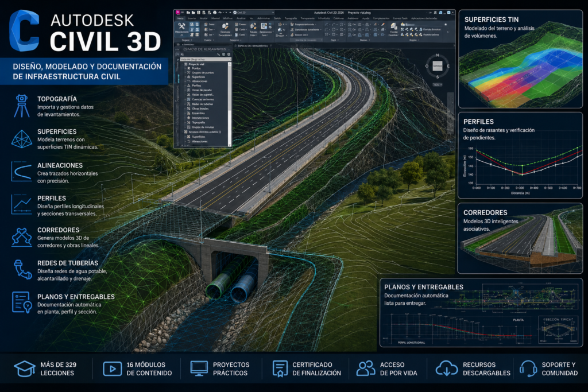
Task: Select Obras lineales in the Toolspace tree
Action: 200,108
